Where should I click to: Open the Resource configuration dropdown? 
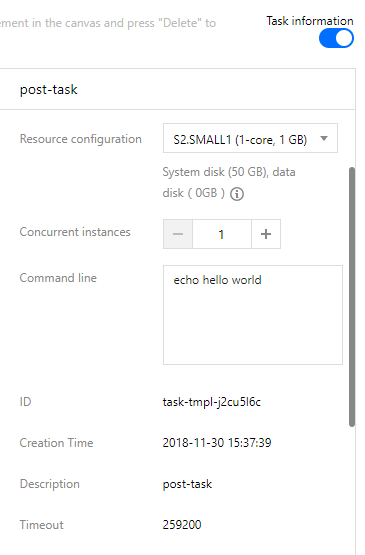tap(250, 138)
